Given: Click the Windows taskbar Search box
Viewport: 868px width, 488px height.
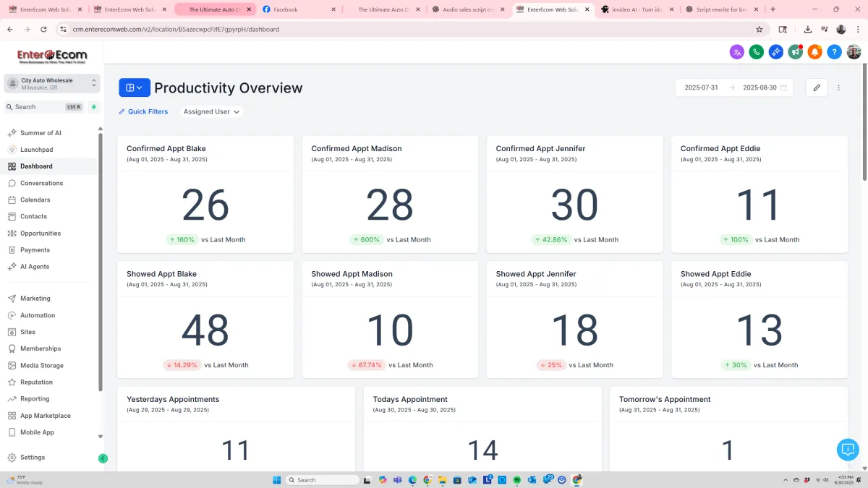Looking at the screenshot, I should (323, 480).
